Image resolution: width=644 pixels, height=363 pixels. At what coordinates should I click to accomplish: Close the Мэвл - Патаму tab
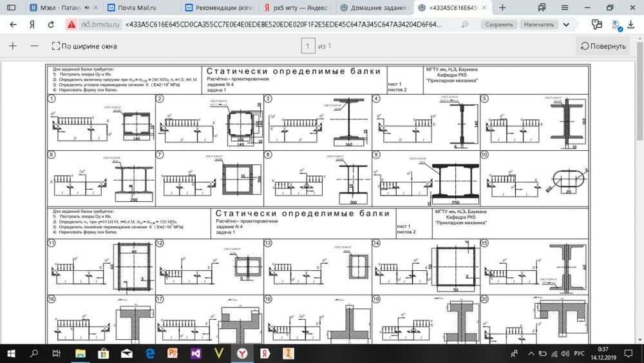tap(96, 7)
